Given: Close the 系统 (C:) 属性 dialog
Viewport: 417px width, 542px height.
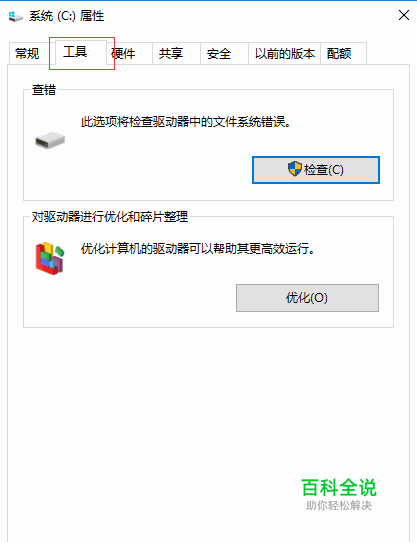Looking at the screenshot, I should 404,15.
